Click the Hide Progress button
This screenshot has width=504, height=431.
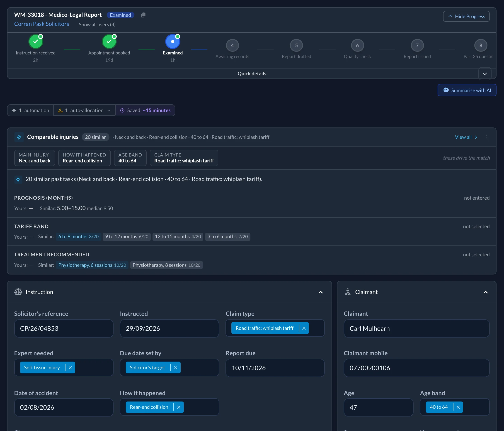point(466,16)
